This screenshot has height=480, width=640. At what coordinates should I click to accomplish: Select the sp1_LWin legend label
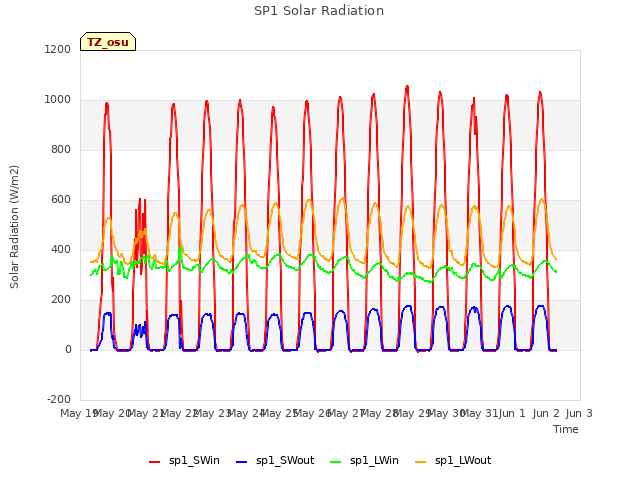[374, 461]
